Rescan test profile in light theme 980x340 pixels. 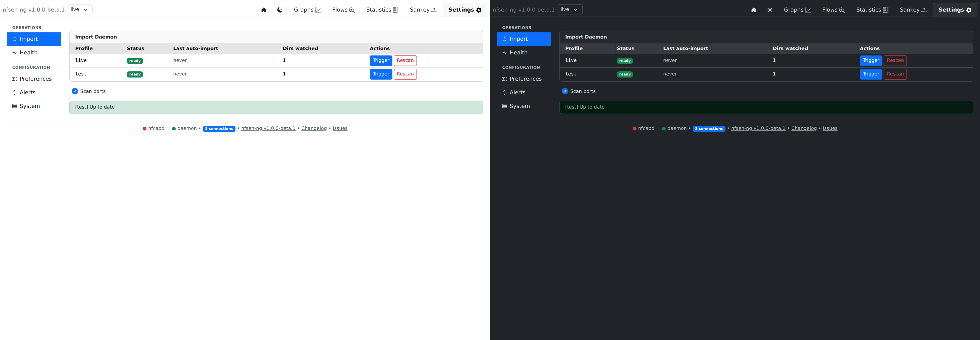click(x=405, y=74)
